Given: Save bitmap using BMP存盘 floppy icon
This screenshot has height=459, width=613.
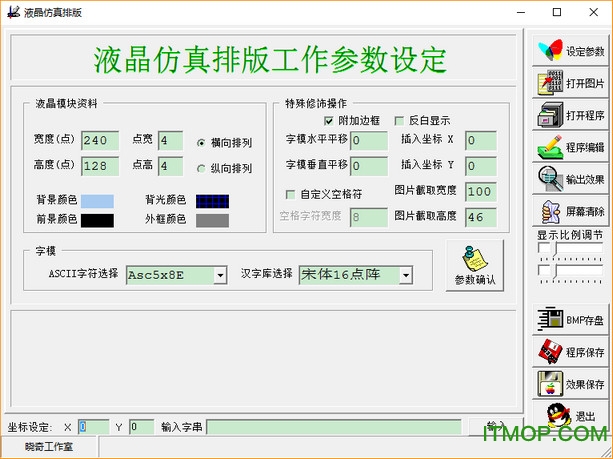Looking at the screenshot, I should pyautogui.click(x=570, y=320).
